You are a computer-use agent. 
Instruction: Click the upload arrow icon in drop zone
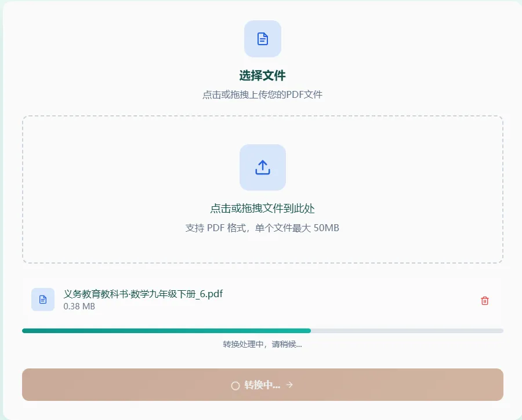click(263, 167)
